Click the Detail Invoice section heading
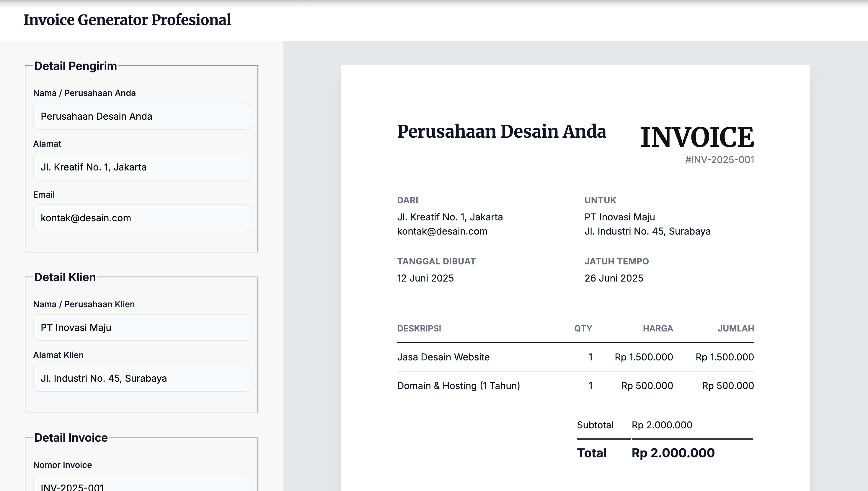This screenshot has height=491, width=868. tap(71, 438)
